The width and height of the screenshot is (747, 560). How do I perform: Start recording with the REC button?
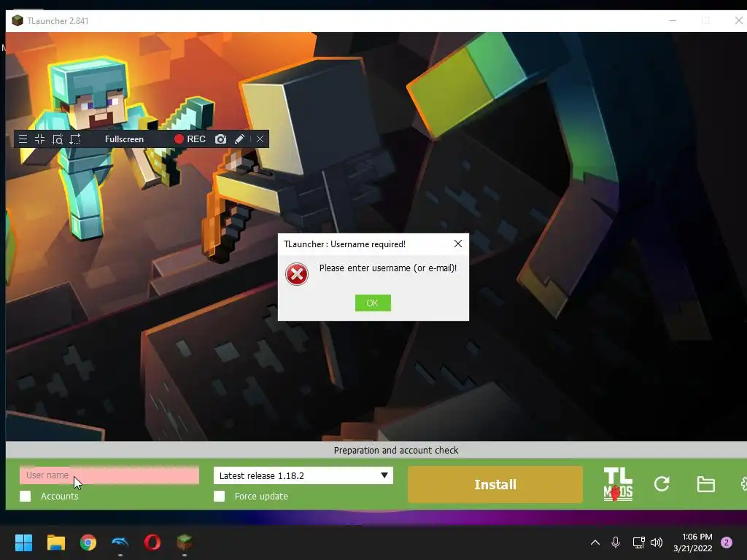pos(190,139)
